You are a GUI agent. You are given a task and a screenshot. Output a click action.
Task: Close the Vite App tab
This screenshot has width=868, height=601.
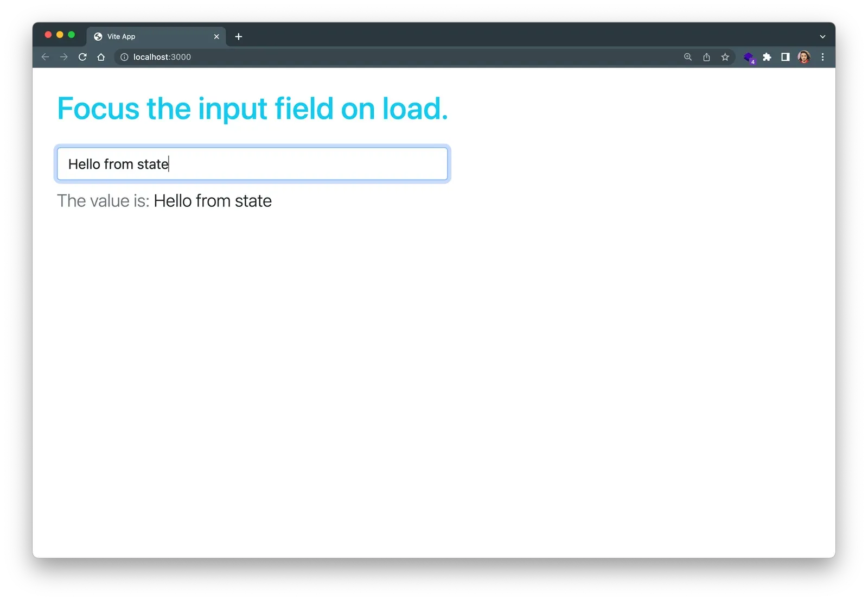(x=216, y=36)
